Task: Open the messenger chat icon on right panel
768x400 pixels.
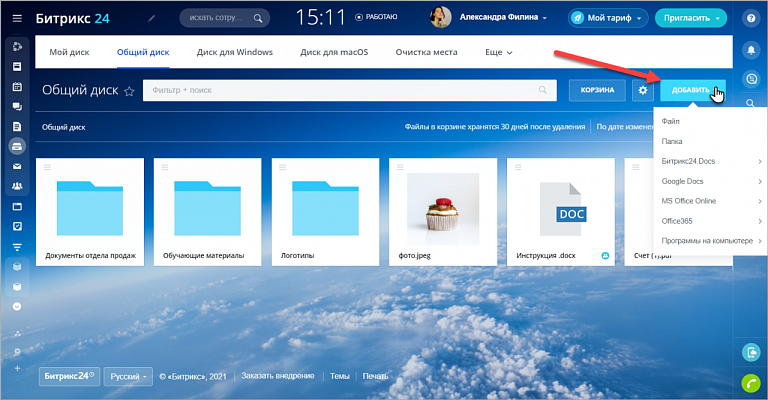Action: coord(751,79)
